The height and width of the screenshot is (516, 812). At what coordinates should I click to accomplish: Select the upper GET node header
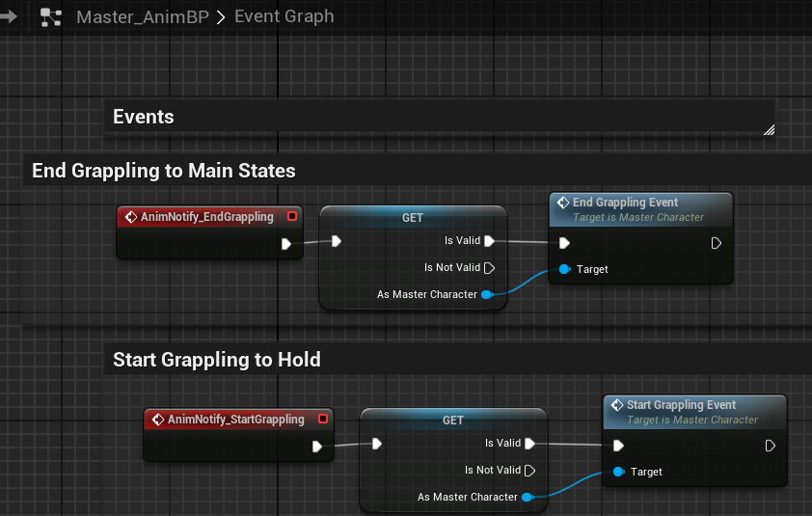413,218
